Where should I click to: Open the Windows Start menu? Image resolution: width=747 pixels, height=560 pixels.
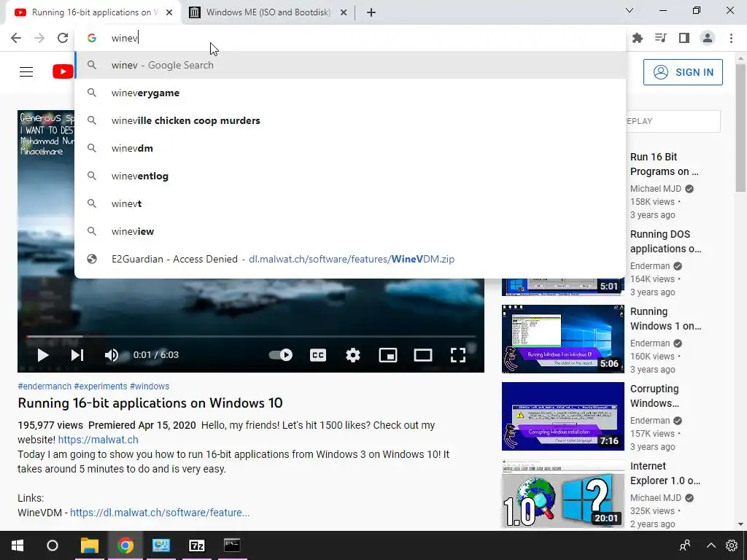click(x=18, y=545)
